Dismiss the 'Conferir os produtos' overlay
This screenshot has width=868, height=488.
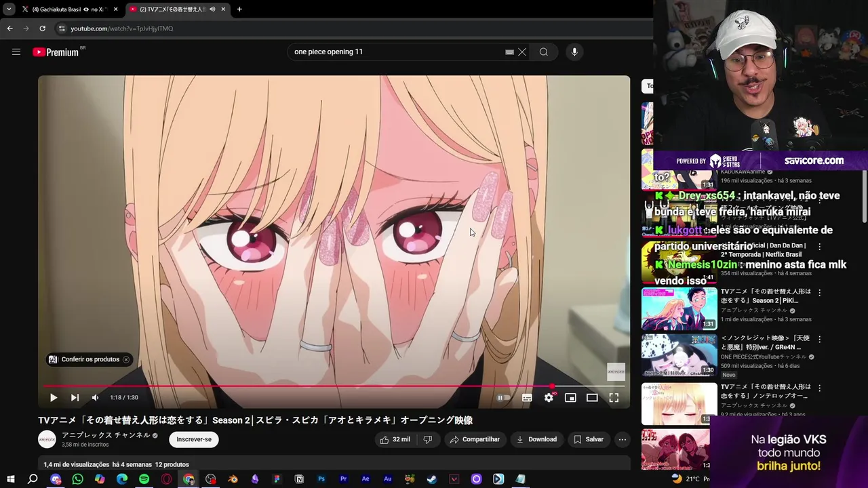click(x=126, y=359)
